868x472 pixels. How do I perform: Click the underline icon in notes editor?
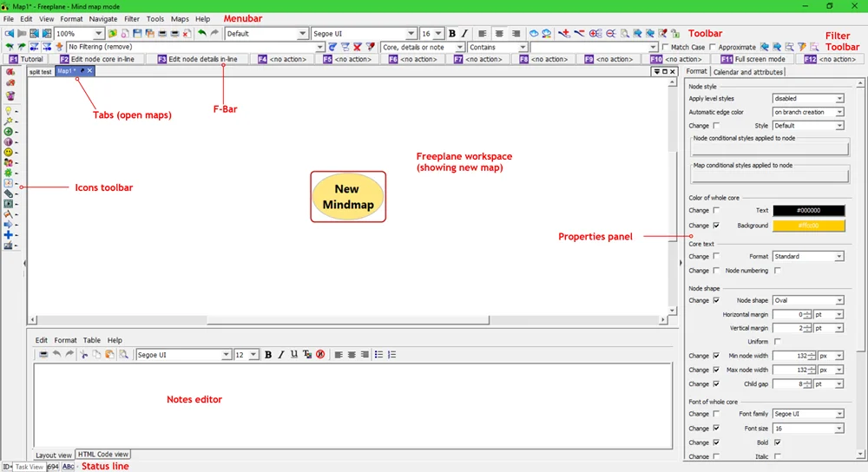tap(294, 355)
